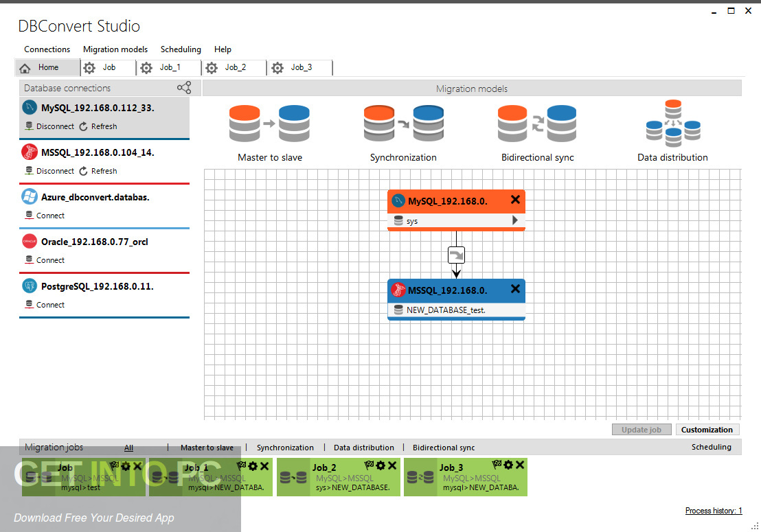Select the MSSQL_192.168.0.104 connection icon
This screenshot has width=761, height=532.
[30, 152]
